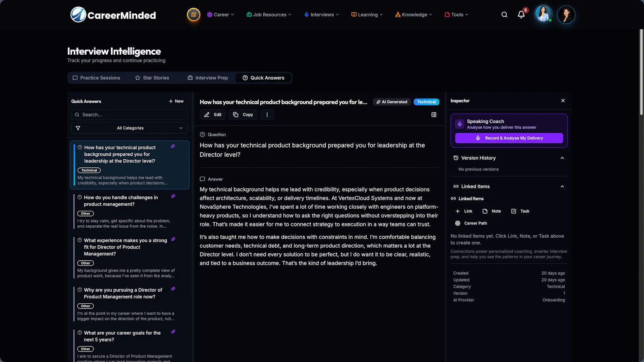Edit the current answer
Screen dimensions: 644x362
(x=213, y=115)
